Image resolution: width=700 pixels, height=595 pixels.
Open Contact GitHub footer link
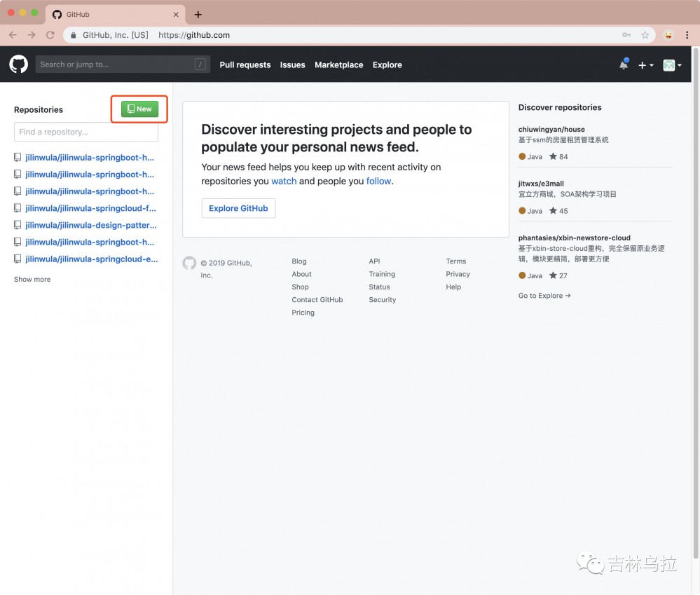pos(317,300)
